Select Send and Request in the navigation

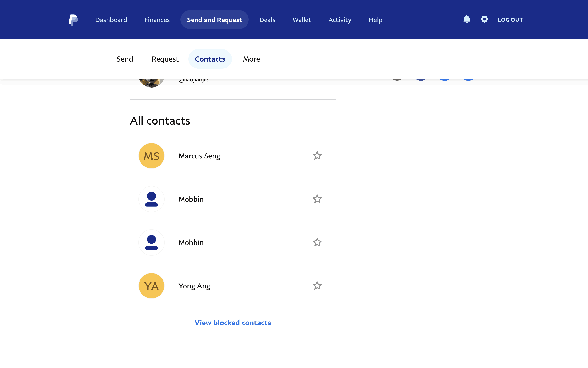pos(214,20)
